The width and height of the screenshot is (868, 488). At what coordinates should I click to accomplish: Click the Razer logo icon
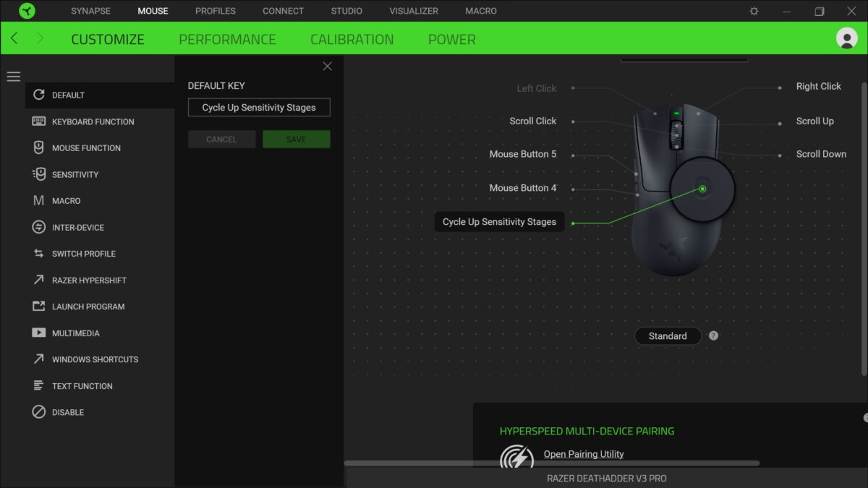click(x=27, y=11)
